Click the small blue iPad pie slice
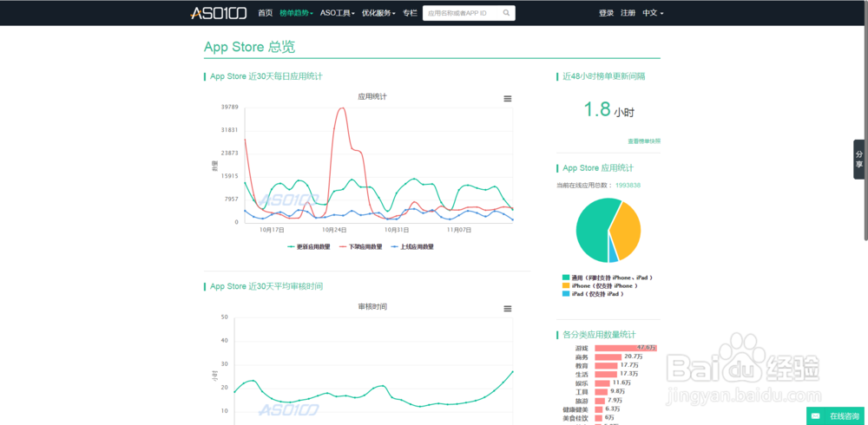This screenshot has width=868, height=425. [614, 252]
